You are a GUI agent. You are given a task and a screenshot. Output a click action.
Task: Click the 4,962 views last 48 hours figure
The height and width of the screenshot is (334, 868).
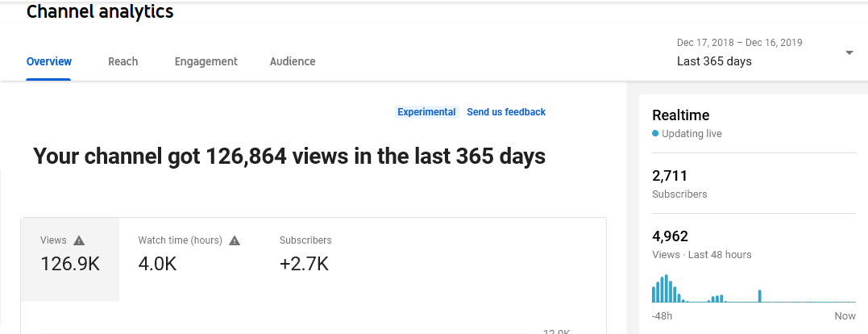670,236
